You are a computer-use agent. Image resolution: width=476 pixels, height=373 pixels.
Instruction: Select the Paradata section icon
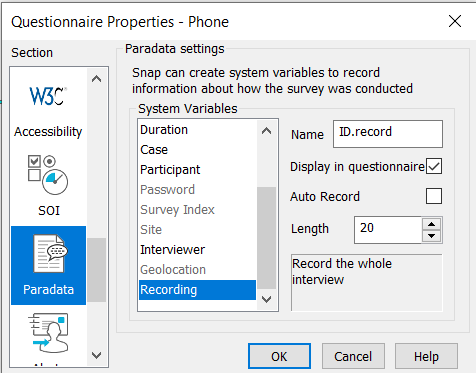48,265
